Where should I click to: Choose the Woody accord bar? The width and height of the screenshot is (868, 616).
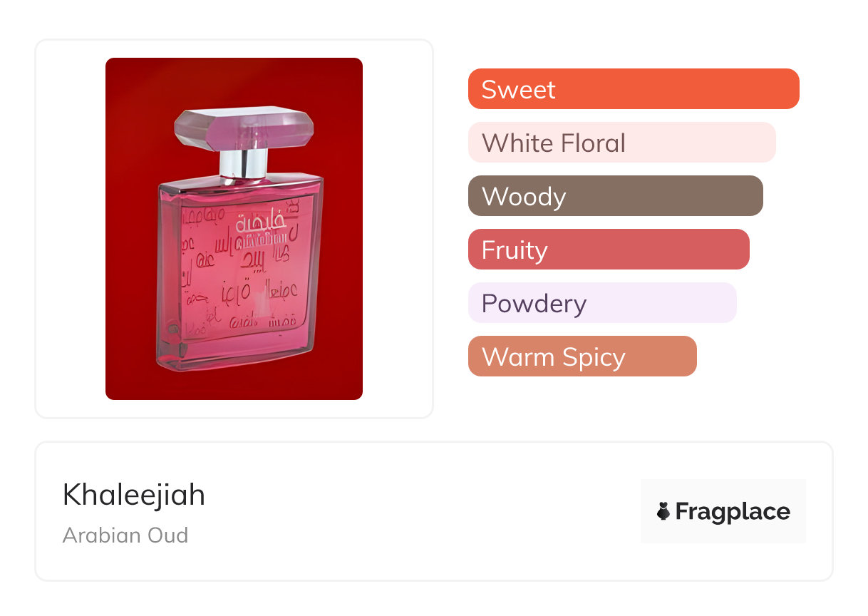click(615, 196)
